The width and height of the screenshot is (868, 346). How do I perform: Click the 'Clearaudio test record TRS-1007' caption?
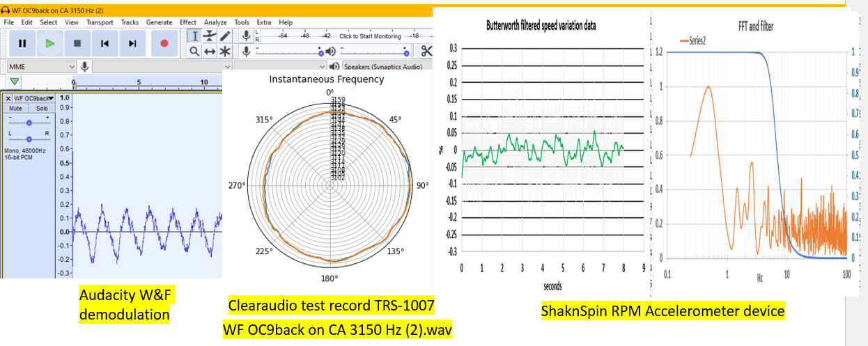pyautogui.click(x=331, y=304)
